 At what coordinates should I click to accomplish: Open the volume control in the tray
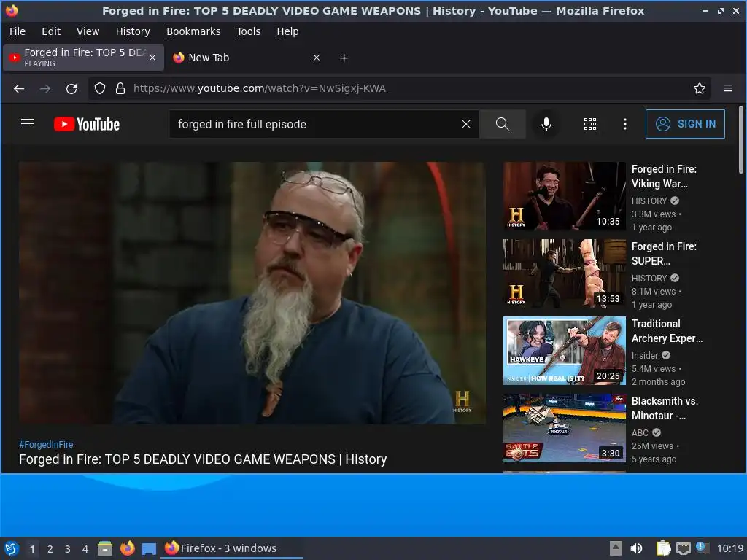[x=636, y=548]
